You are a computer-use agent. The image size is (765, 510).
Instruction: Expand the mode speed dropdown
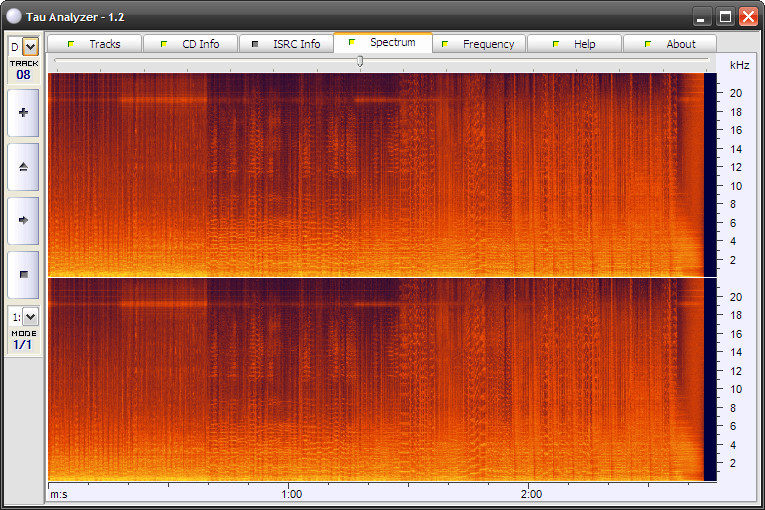pyautogui.click(x=30, y=317)
